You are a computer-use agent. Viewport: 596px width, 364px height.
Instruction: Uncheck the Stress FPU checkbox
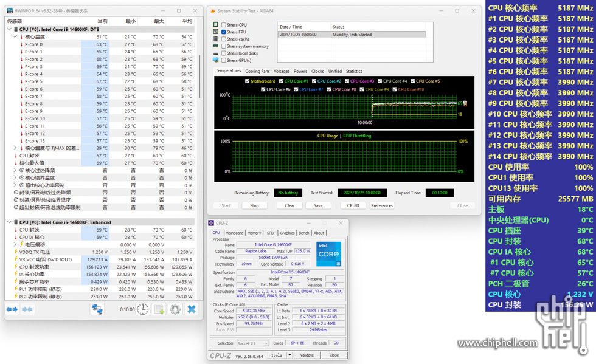pyautogui.click(x=224, y=32)
